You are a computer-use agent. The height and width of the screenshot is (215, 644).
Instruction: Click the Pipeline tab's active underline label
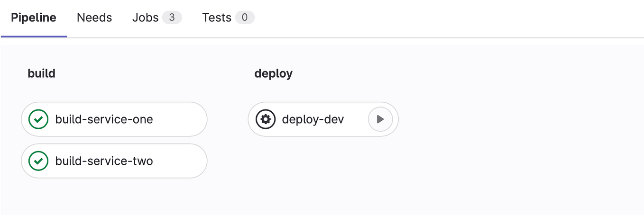click(34, 18)
